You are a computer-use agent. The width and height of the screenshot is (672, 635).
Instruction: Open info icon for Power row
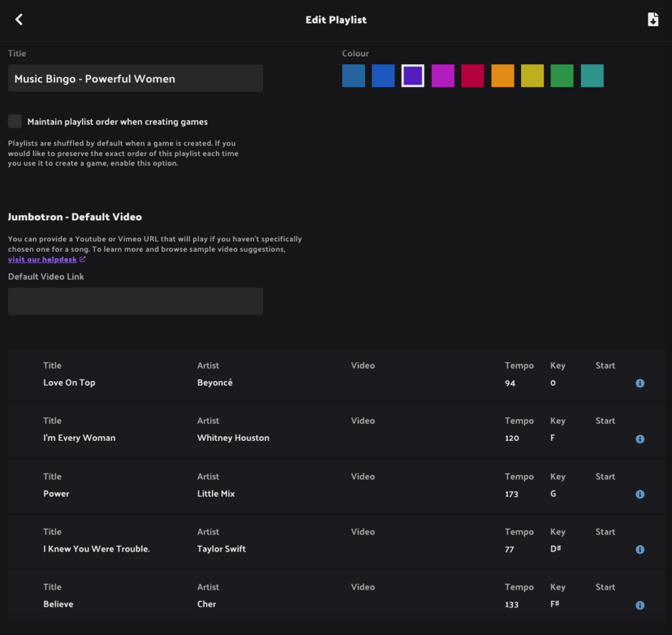point(640,494)
